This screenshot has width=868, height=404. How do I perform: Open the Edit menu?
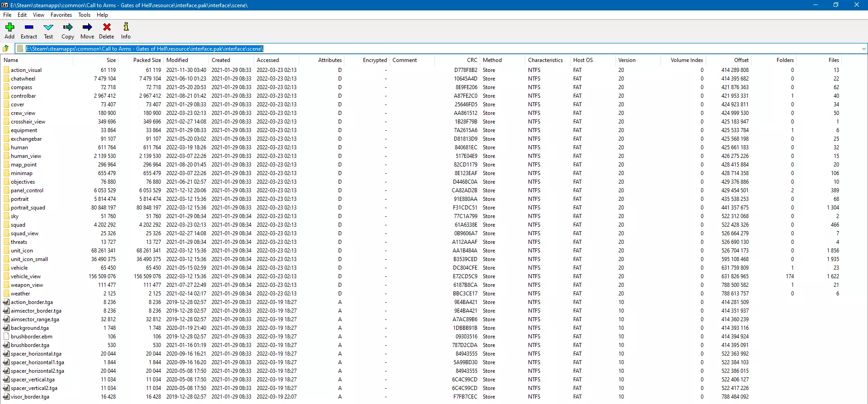click(22, 15)
